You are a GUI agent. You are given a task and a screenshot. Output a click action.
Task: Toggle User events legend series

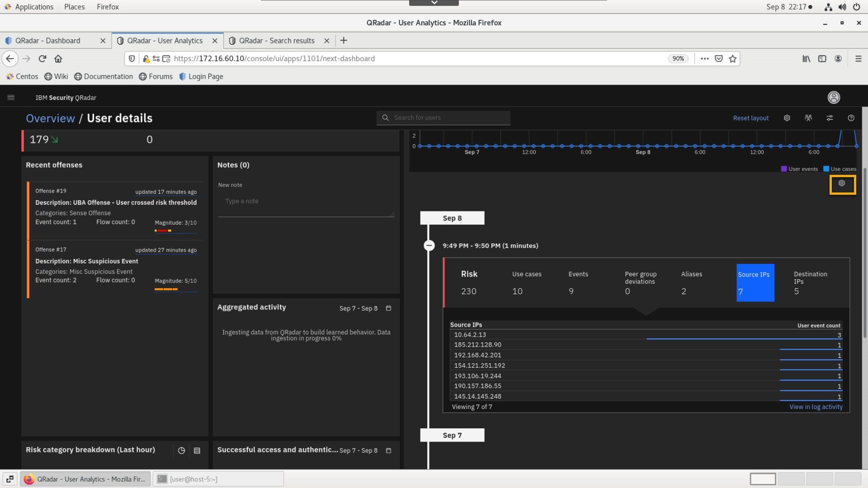(799, 169)
